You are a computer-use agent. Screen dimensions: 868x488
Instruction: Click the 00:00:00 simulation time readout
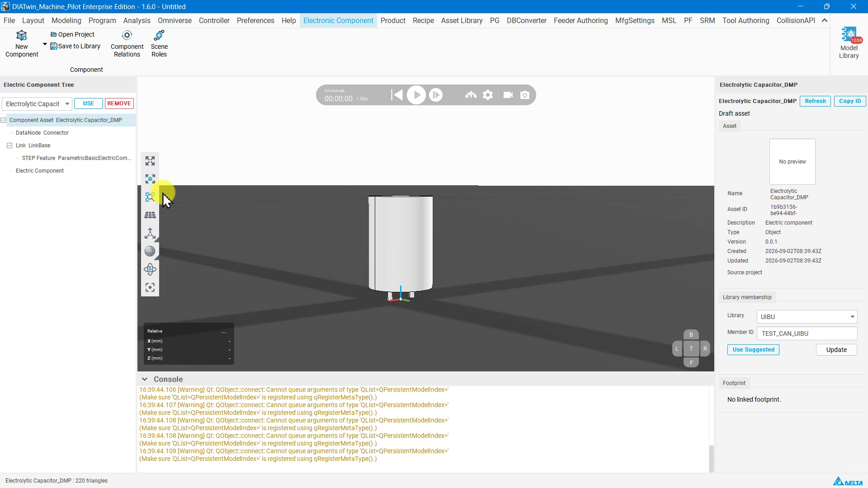coord(338,99)
